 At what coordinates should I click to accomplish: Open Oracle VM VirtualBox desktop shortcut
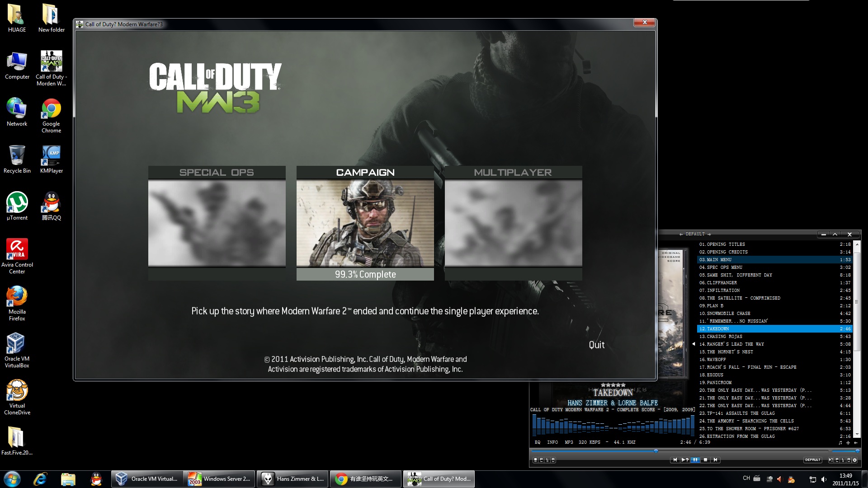coord(17,350)
